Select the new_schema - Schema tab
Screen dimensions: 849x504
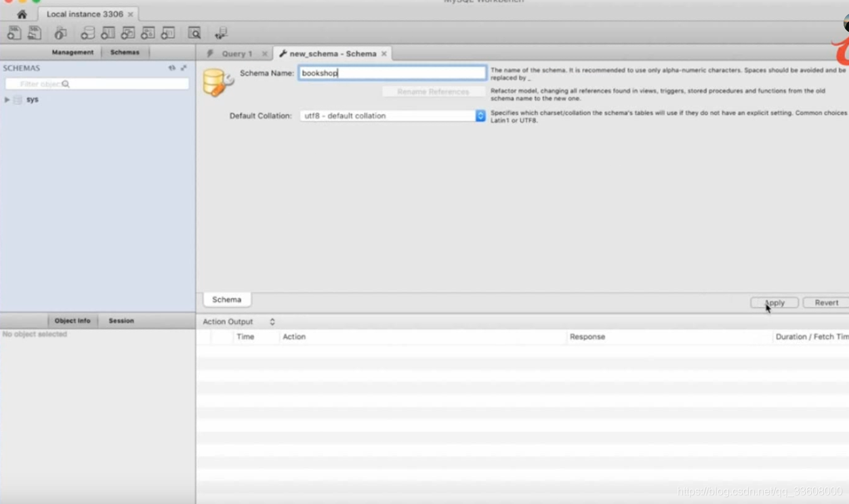click(x=333, y=54)
